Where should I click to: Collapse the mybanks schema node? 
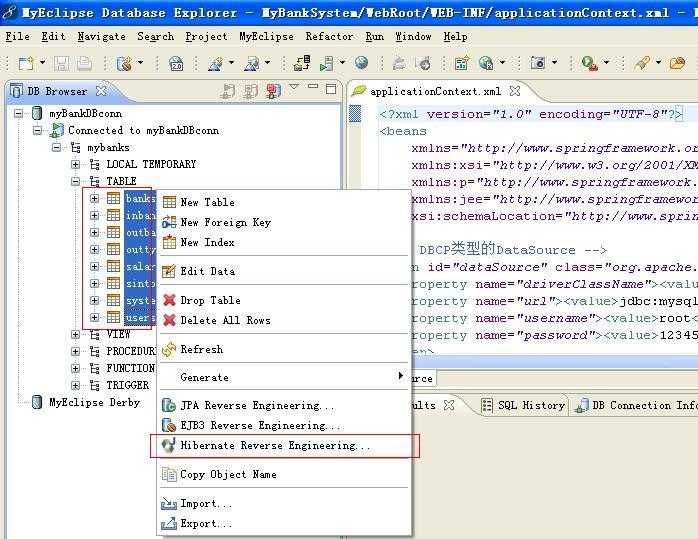tap(57, 147)
